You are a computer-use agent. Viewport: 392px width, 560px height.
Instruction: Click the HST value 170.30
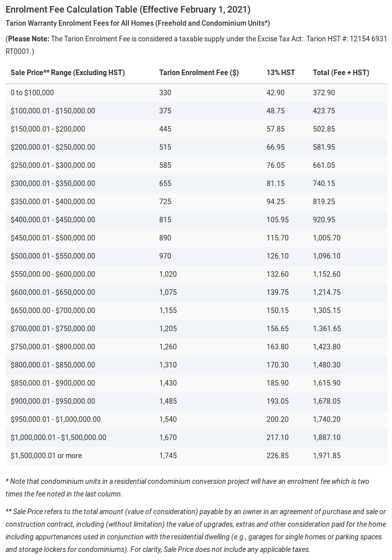click(278, 365)
